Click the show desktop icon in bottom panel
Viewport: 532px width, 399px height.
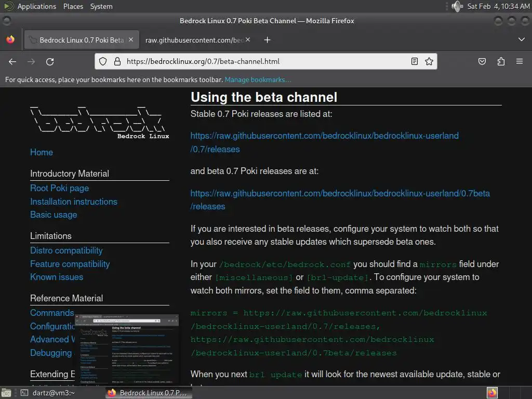click(6, 393)
